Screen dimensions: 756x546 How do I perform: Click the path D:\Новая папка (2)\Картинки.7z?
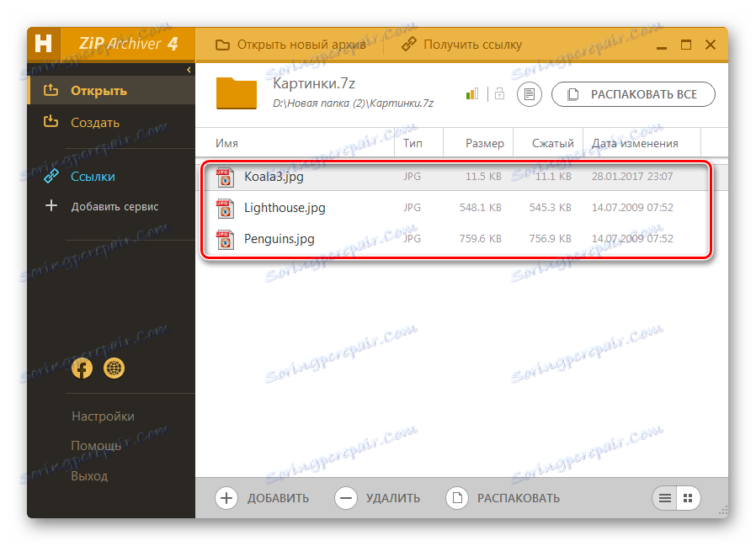click(x=353, y=103)
